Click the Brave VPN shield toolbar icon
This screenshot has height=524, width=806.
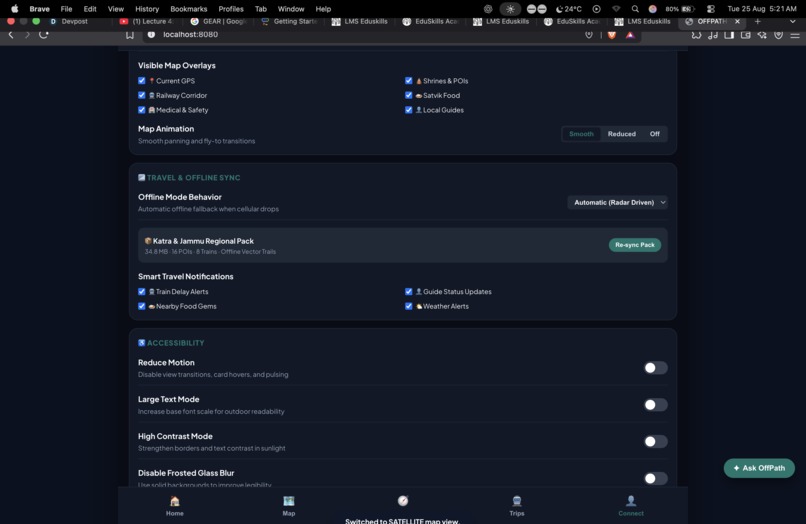pyautogui.click(x=778, y=34)
